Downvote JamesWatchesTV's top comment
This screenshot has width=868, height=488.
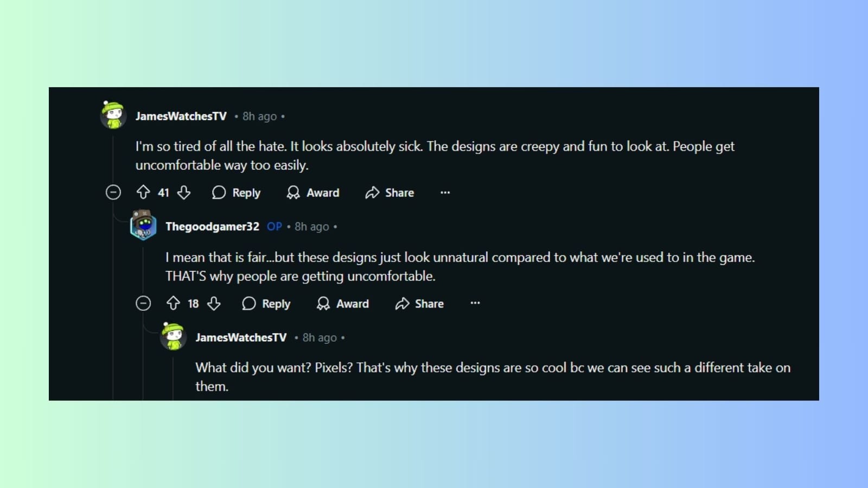point(184,192)
